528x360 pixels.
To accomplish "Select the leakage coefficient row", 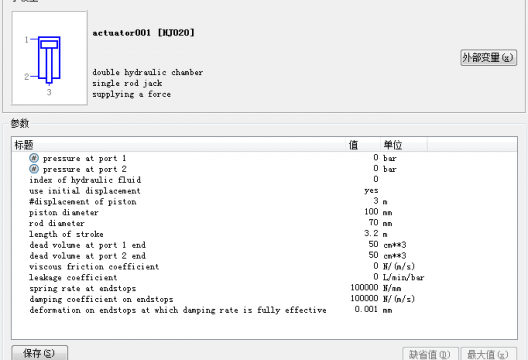I will point(264,277).
